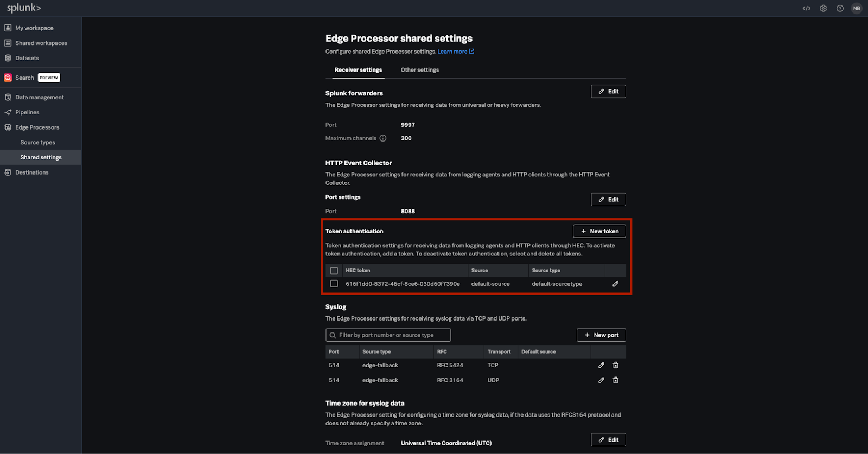Open the help question mark icon
This screenshot has width=868, height=454.
tap(840, 8)
